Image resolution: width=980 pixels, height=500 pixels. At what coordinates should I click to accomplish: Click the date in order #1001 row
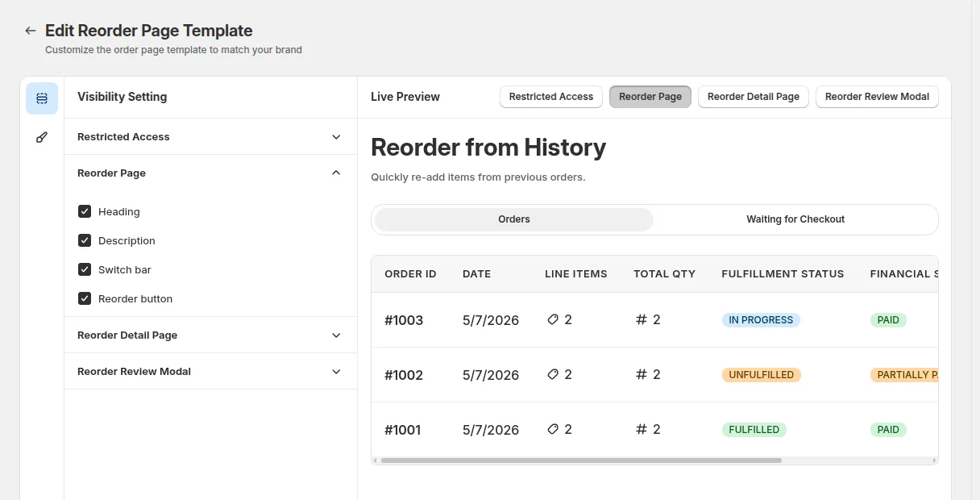[x=491, y=430]
